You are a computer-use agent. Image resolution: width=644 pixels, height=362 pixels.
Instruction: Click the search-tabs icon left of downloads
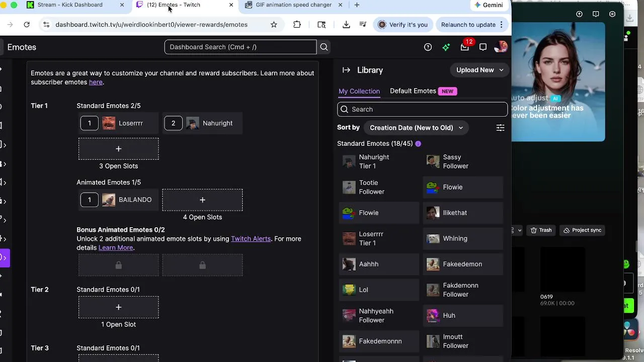tap(321, 25)
